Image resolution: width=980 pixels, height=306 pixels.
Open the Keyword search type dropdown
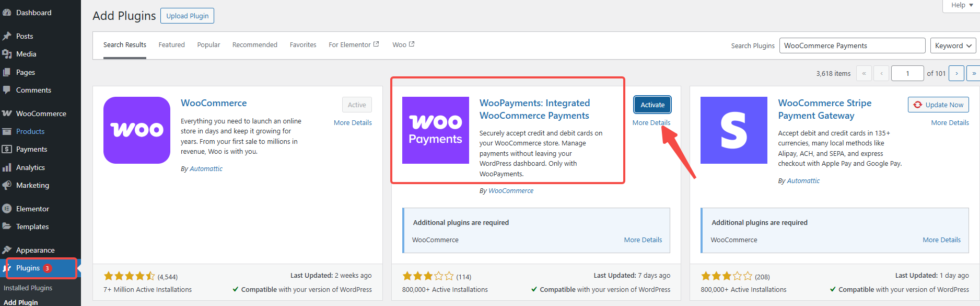953,46
